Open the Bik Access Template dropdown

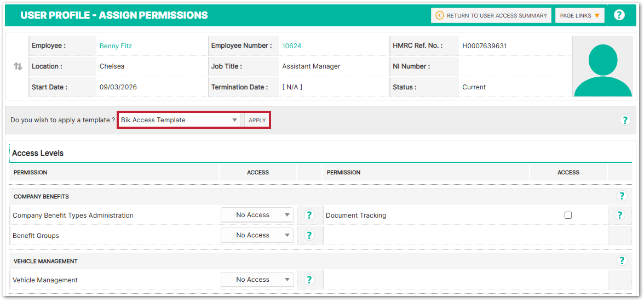click(179, 120)
